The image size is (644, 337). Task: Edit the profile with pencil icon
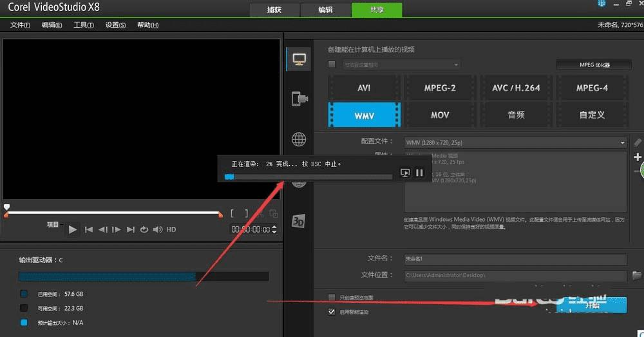click(637, 142)
